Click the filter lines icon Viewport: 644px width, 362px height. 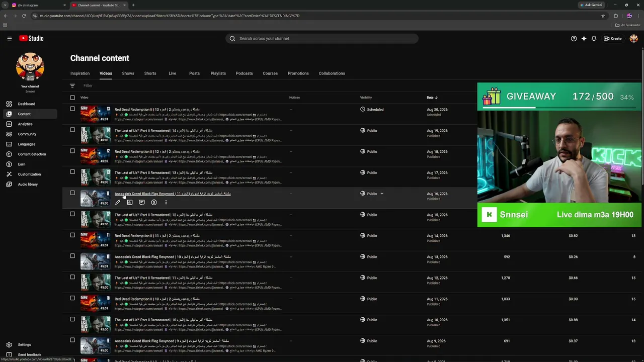(x=72, y=86)
